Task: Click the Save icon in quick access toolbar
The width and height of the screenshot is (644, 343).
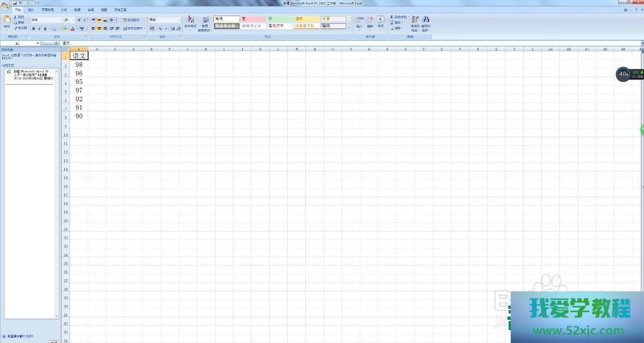Action: click(15, 3)
